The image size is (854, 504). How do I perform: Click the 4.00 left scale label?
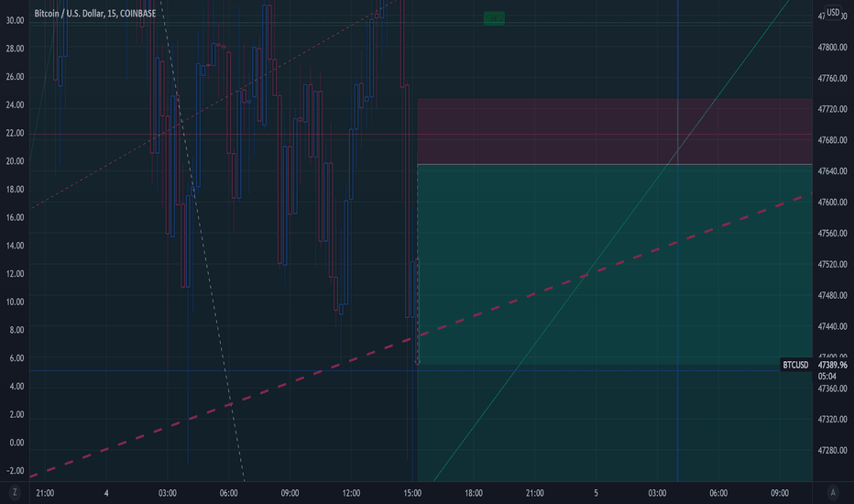coord(16,387)
